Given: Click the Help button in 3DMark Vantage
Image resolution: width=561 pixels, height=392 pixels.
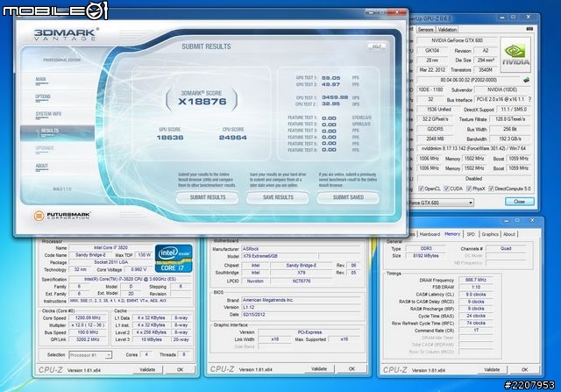Looking at the screenshot, I should (x=376, y=46).
